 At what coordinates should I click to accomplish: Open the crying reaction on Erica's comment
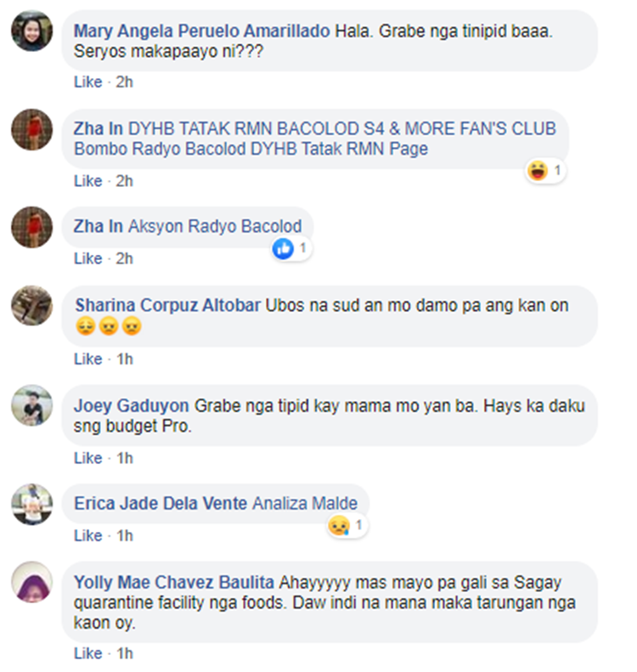pos(347,526)
